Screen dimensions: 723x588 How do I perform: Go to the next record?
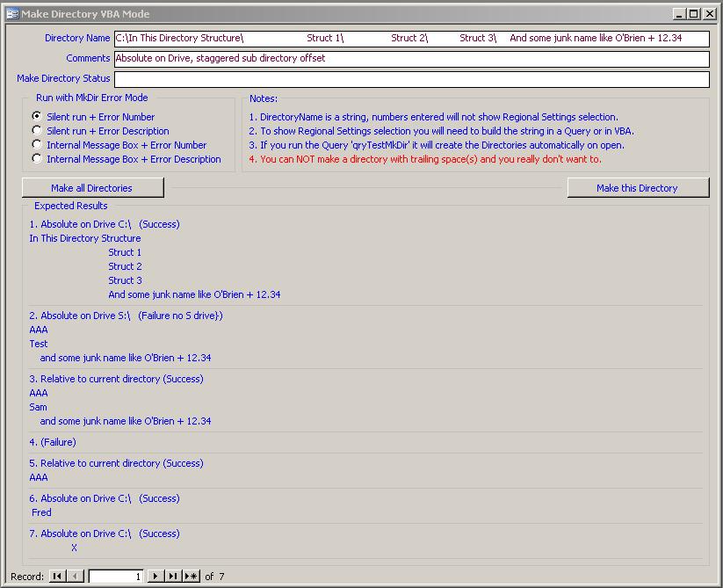[155, 576]
